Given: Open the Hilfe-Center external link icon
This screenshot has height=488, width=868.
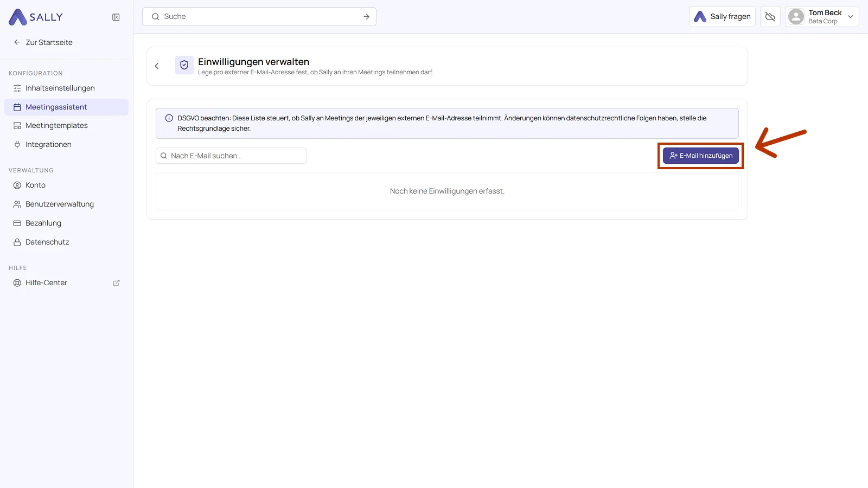Looking at the screenshot, I should (x=116, y=283).
